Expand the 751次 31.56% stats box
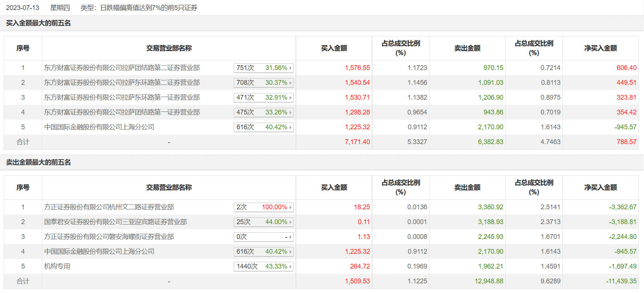The height and width of the screenshot is (293, 644). click(264, 68)
